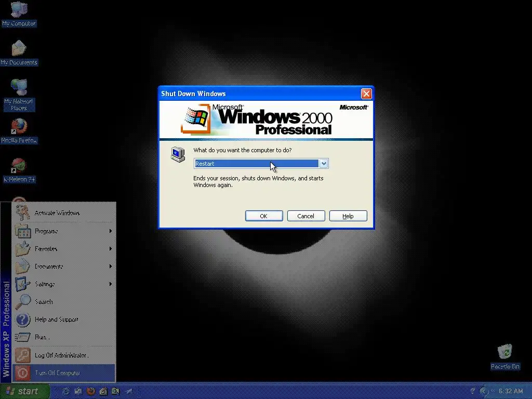This screenshot has height=399, width=532.
Task: Expand the Settings submenu arrow
Action: tap(111, 284)
